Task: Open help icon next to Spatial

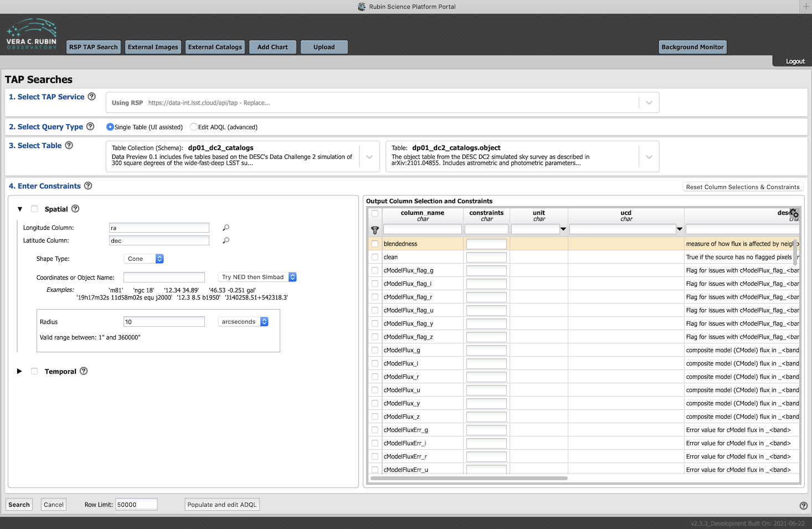Action: point(75,209)
